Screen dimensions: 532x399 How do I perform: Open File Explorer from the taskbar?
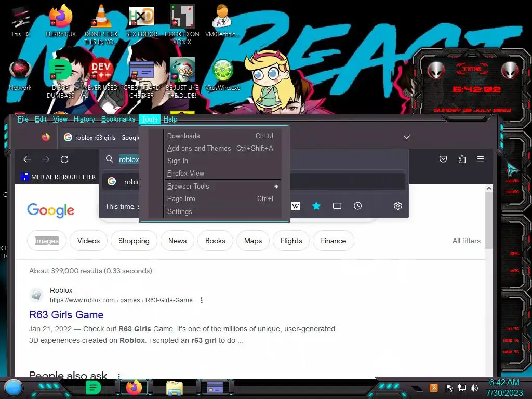click(175, 388)
